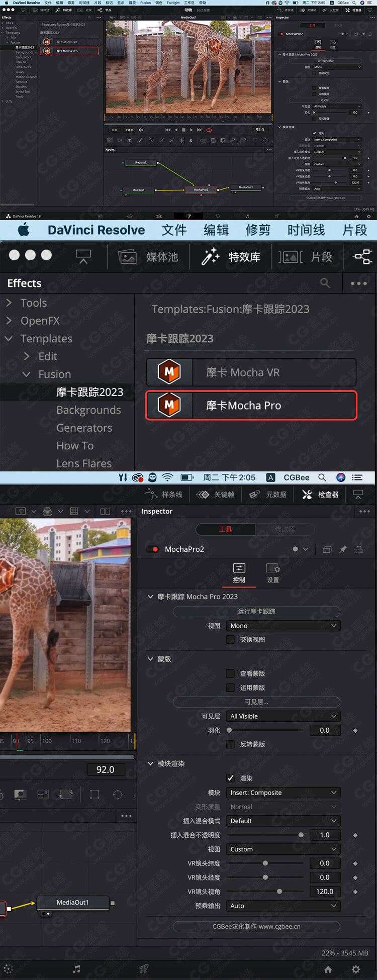This screenshot has width=377, height=980.
Task: Switch to the enlarged 修改器 inspector tab
Action: click(285, 529)
